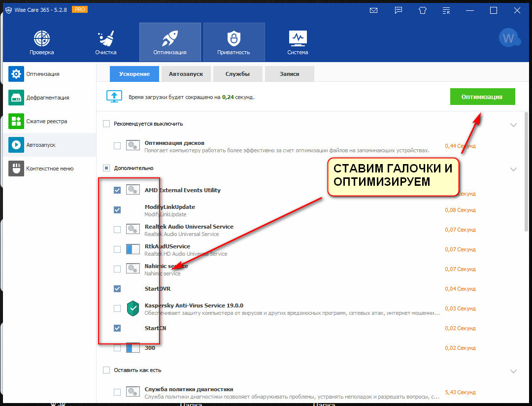The width and height of the screenshot is (532, 406).
Task: Click the skin (shirt) icon in title bar
Action: tap(423, 10)
